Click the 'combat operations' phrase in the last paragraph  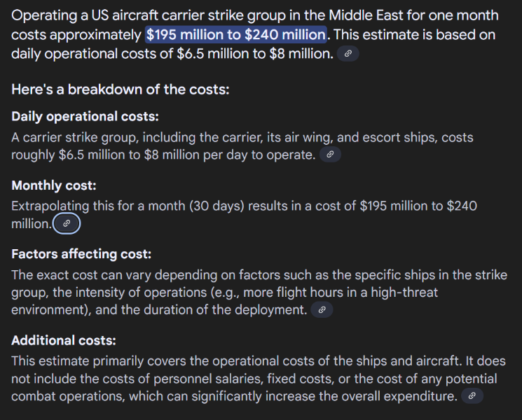click(68, 396)
